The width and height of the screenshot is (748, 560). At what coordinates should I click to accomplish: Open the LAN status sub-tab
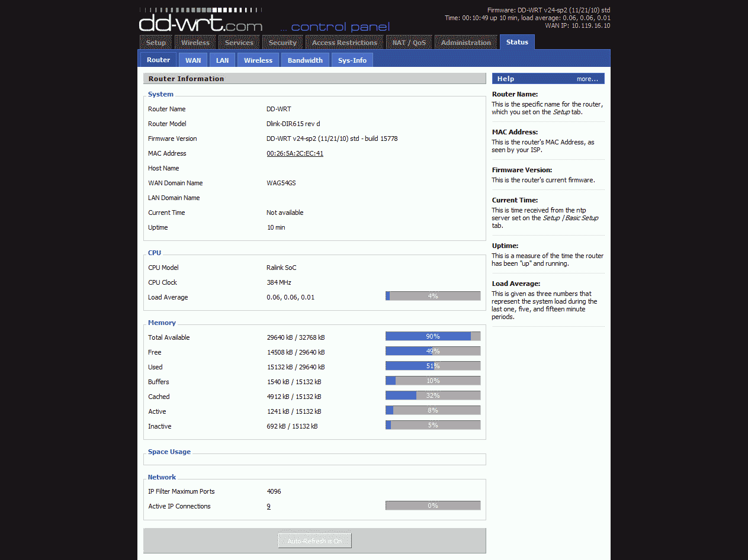click(x=222, y=60)
